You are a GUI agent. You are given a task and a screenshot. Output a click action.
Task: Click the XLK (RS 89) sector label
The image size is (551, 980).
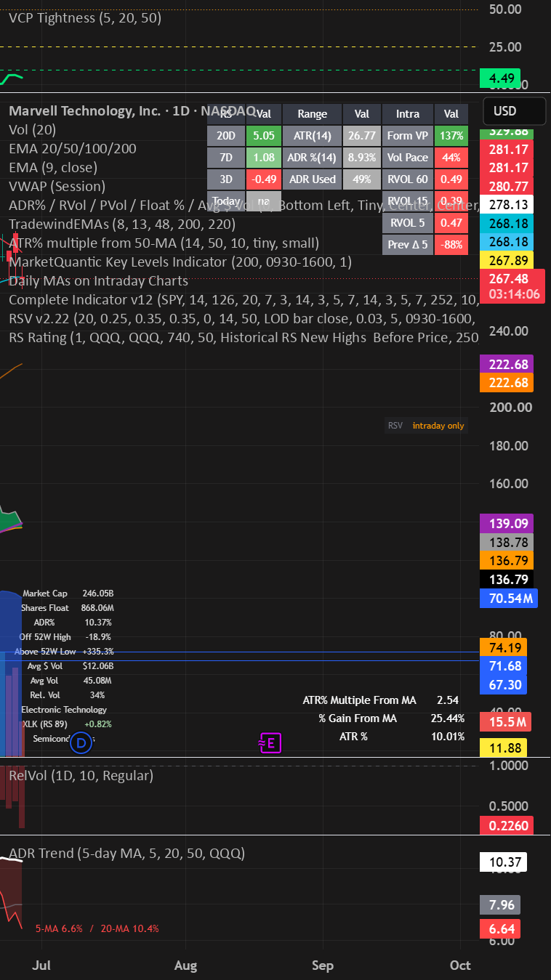pos(45,724)
